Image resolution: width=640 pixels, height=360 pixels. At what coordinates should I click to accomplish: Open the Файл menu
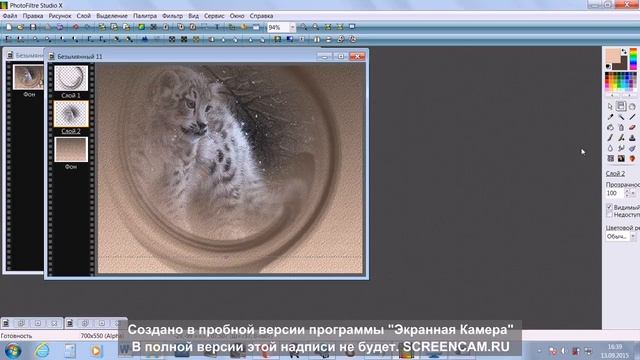point(10,16)
